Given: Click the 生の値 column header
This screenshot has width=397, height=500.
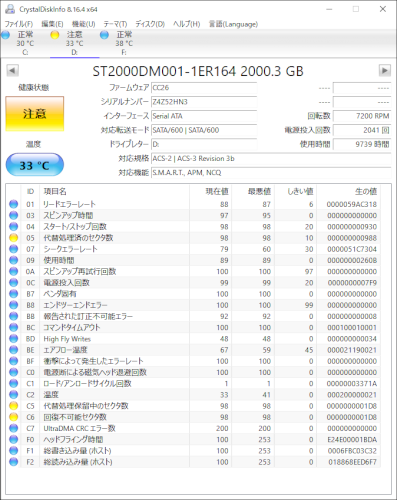Looking at the screenshot, I should [x=366, y=191].
